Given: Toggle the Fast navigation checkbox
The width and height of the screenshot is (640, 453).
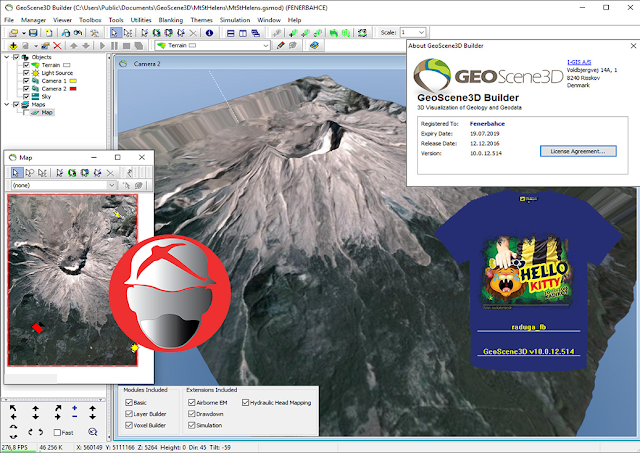Looking at the screenshot, I should pyautogui.click(x=57, y=432).
